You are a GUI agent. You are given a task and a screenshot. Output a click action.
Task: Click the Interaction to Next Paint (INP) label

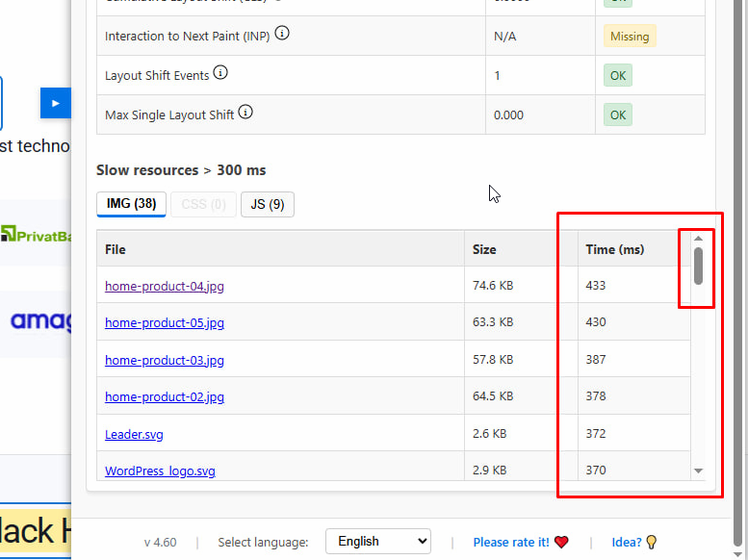[188, 37]
